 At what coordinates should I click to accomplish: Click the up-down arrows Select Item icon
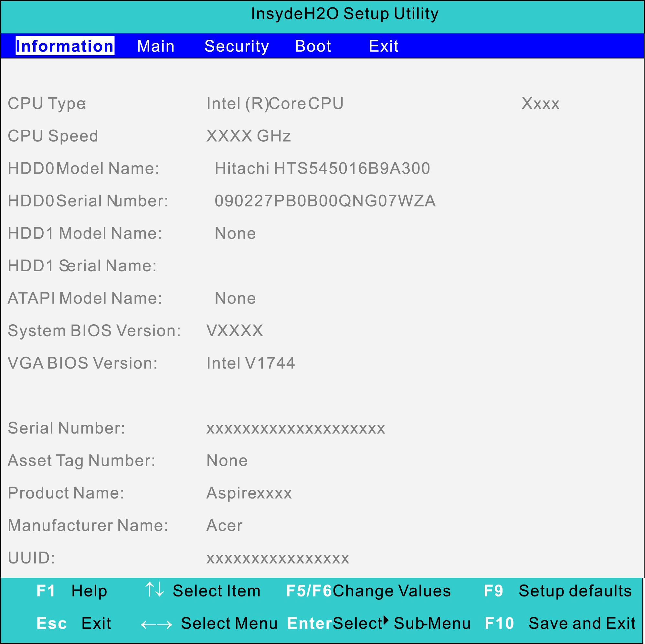tap(154, 590)
